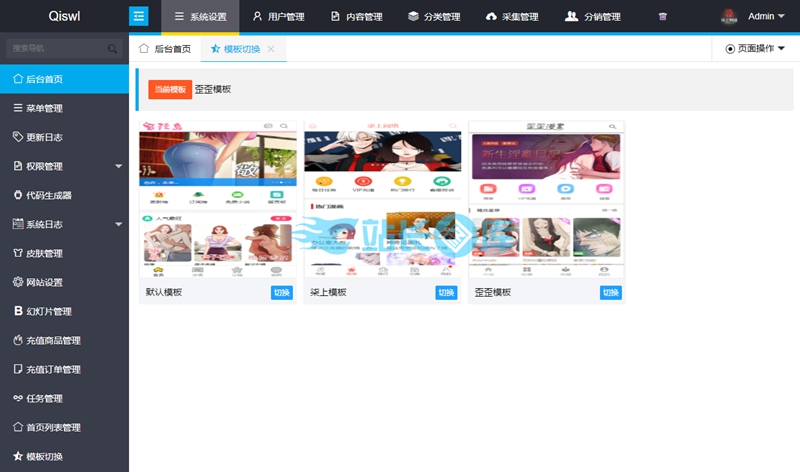Open 网站设置 in the sidebar
Viewport: 800px width, 472px height.
tap(44, 282)
